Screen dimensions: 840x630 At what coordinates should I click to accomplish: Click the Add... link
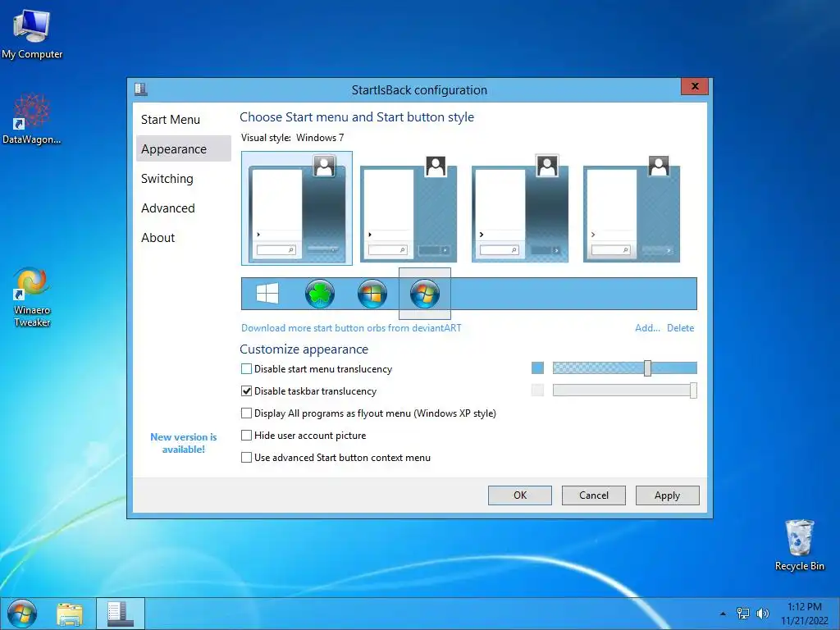pyautogui.click(x=647, y=328)
